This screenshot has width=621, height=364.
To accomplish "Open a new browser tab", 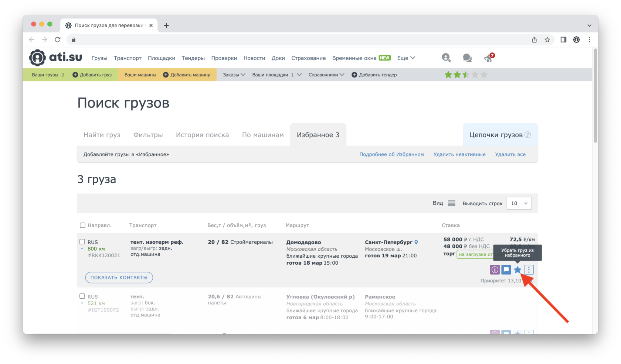I will [x=166, y=25].
